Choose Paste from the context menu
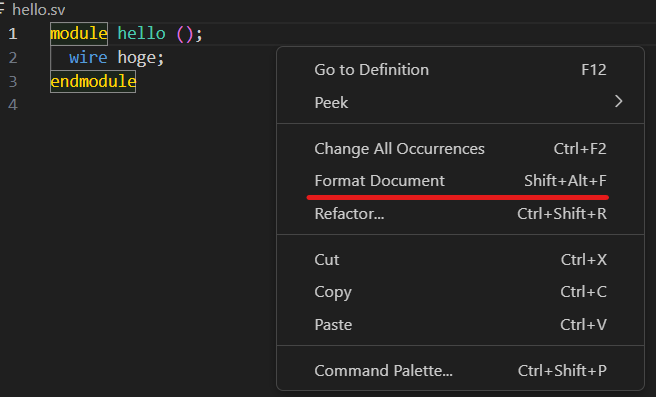 [x=460, y=325]
